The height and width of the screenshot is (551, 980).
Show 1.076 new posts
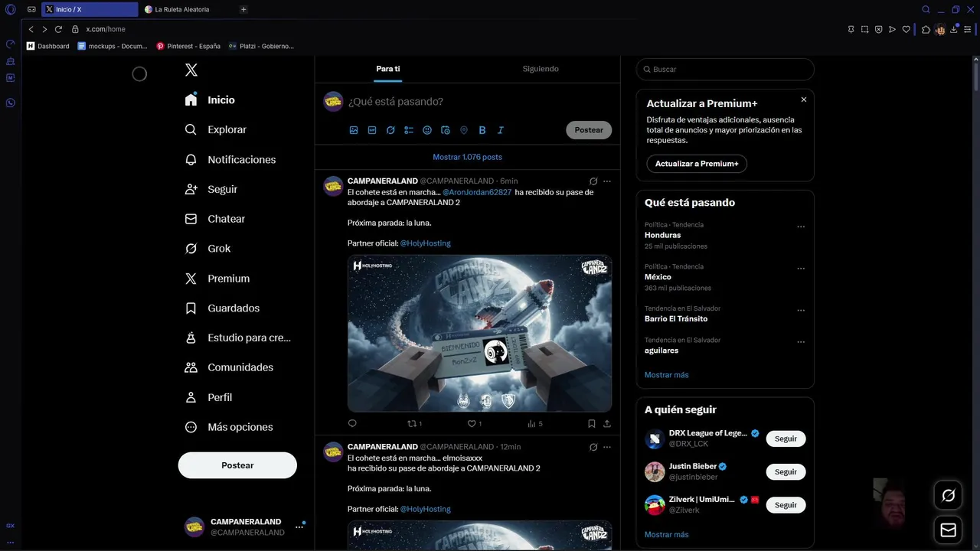468,157
